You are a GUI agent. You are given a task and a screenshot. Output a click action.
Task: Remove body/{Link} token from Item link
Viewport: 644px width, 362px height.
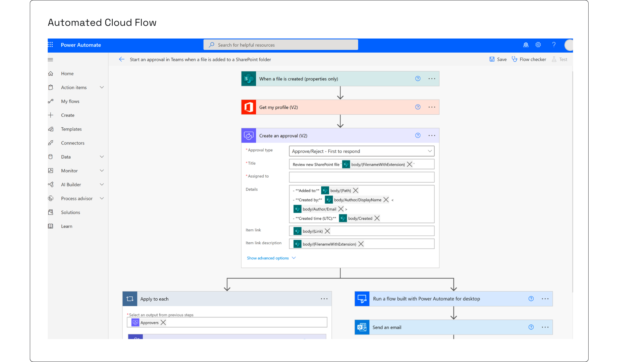tap(327, 231)
